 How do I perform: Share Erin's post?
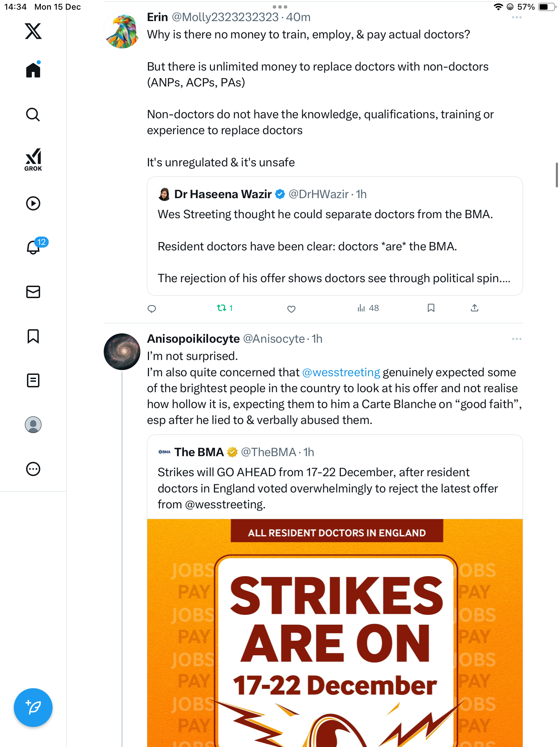(x=475, y=308)
